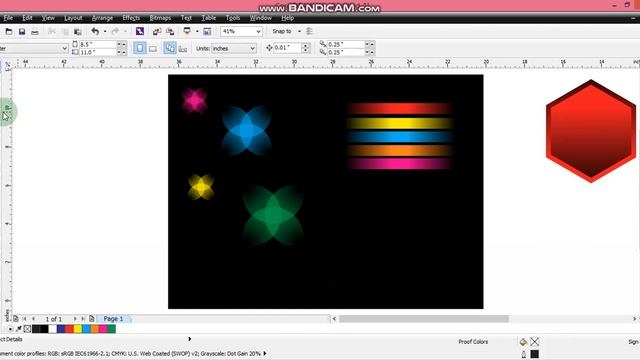Set page orientation to Portrait
640x360 pixels.
click(x=140, y=48)
